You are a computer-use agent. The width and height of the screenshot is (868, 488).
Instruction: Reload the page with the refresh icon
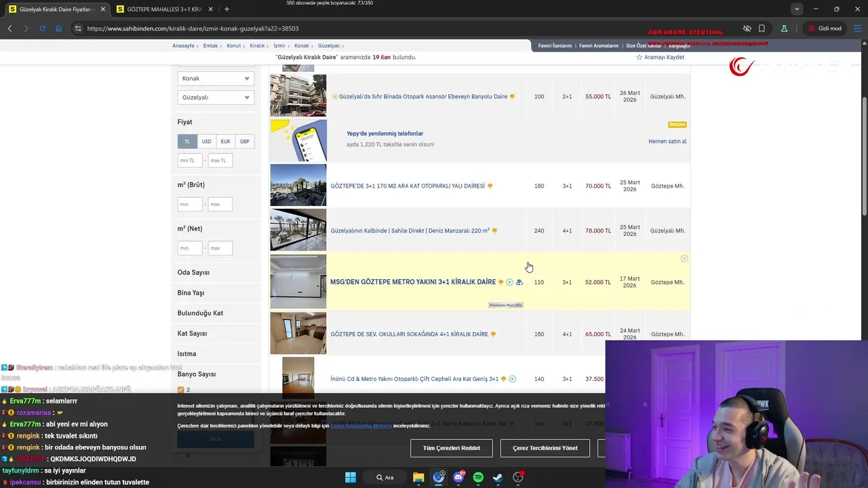[42, 28]
